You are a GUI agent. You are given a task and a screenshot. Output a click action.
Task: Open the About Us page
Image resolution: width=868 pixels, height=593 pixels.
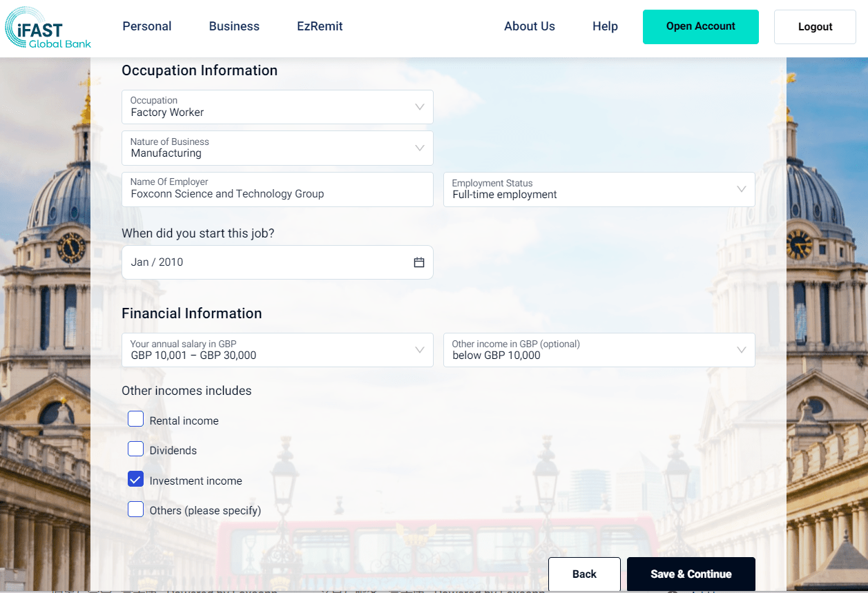coord(529,26)
